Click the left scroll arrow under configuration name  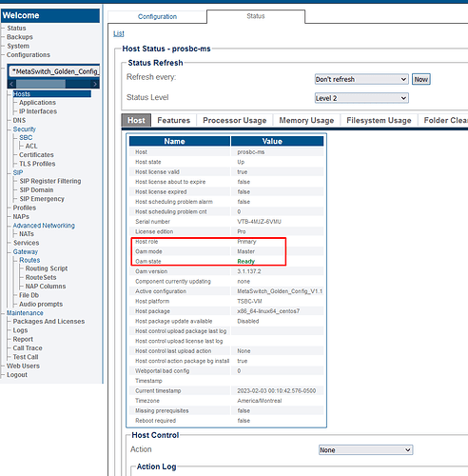[11, 84]
